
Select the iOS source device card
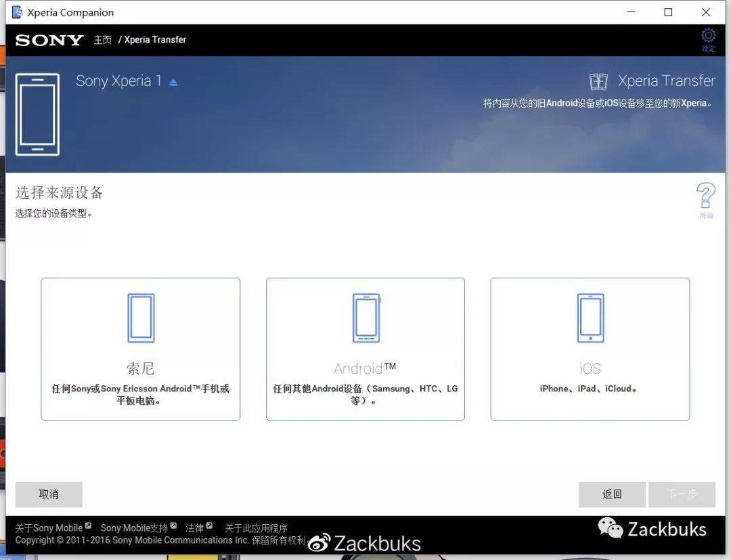(x=590, y=349)
